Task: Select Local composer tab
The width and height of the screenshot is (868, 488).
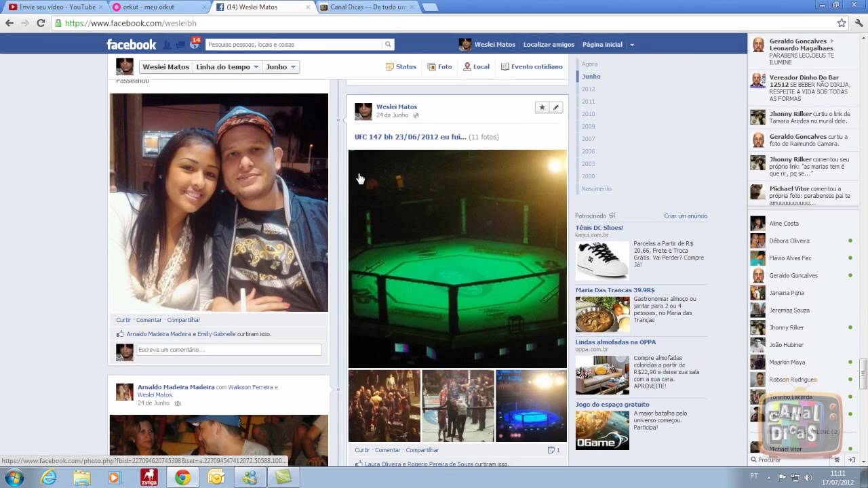Action: [x=477, y=67]
